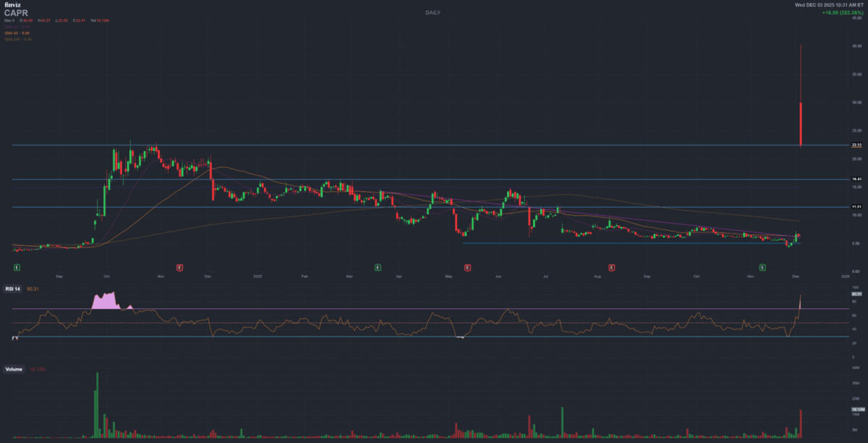The image size is (868, 443).
Task: Click the green earnings marker in November 2025
Action: [x=762, y=267]
